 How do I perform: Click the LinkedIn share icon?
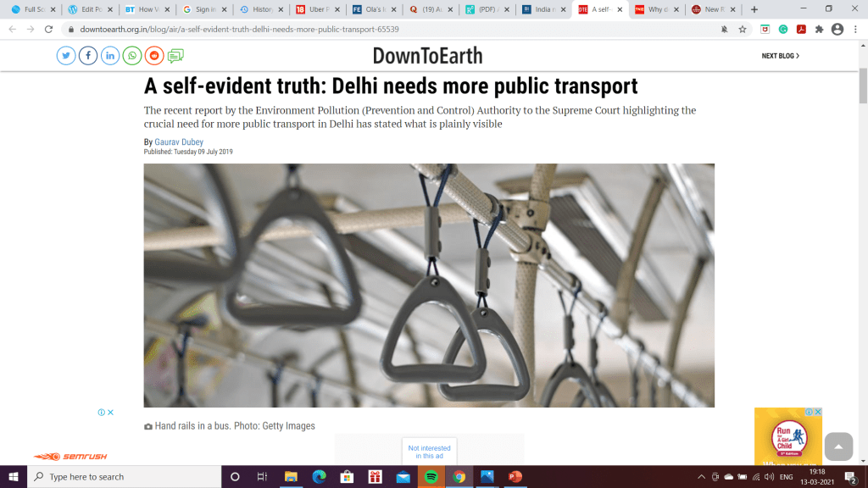(x=110, y=55)
